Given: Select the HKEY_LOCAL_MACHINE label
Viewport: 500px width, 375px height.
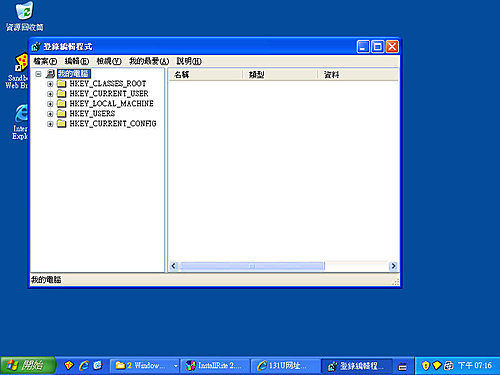Looking at the screenshot, I should [111, 103].
